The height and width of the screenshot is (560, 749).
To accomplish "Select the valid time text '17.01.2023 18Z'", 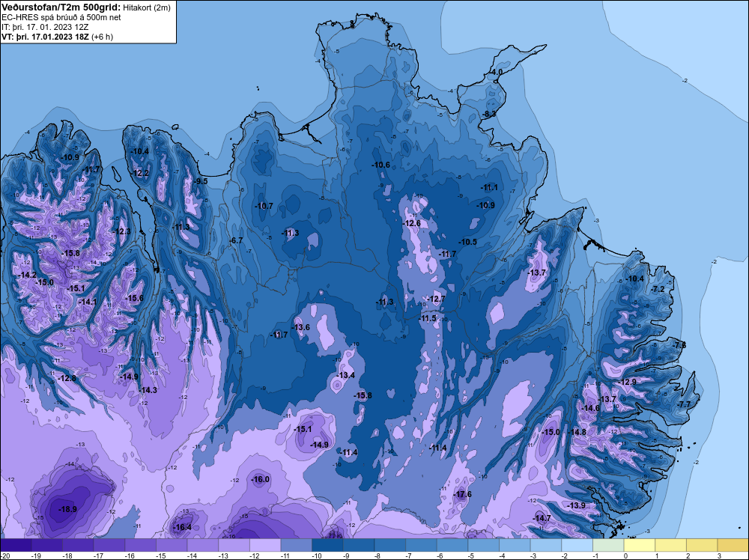I will pyautogui.click(x=60, y=37).
